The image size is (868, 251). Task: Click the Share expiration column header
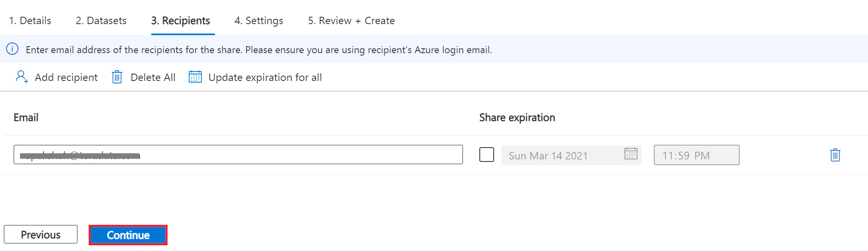(517, 118)
